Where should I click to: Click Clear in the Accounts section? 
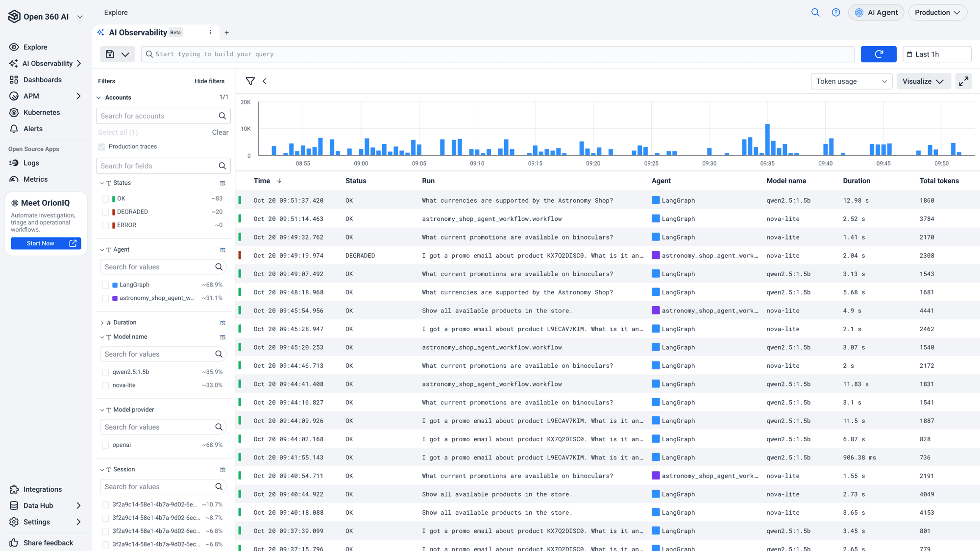coord(220,133)
